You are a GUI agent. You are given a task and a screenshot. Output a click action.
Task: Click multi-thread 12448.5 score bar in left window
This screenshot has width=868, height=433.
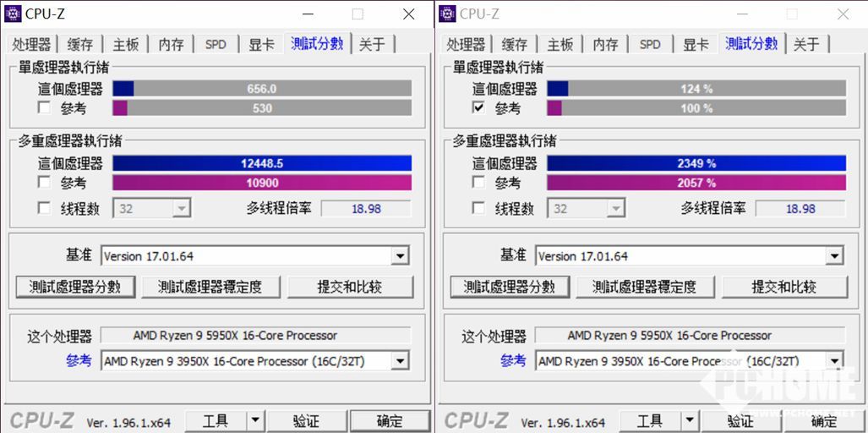pyautogui.click(x=262, y=163)
